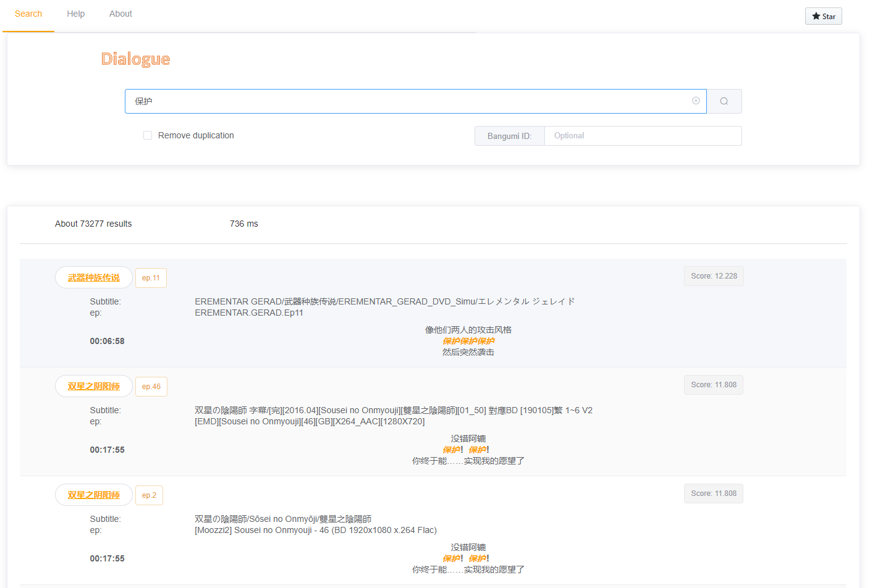The height and width of the screenshot is (588, 870).
Task: Open the 双星之阴阳师 link for ep.2
Action: coord(94,495)
